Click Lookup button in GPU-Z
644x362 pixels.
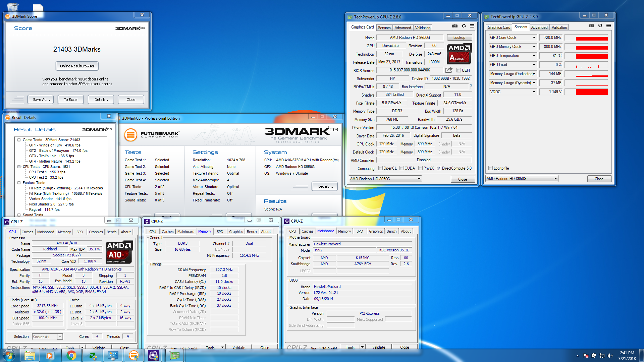(459, 38)
